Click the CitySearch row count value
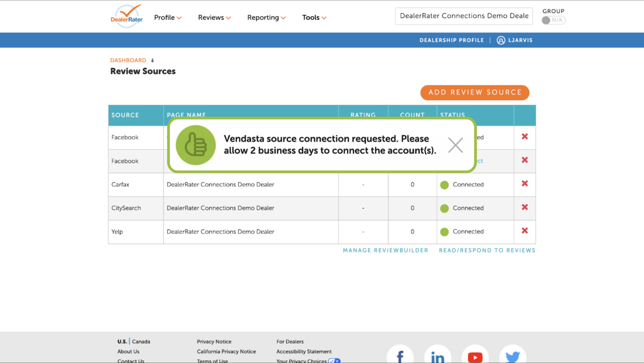This screenshot has height=363, width=644. 412,208
